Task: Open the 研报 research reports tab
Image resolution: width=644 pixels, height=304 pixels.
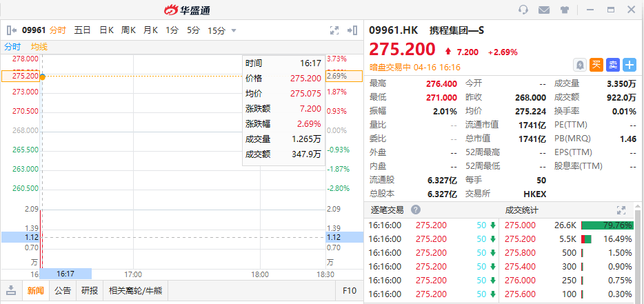Action: click(x=90, y=291)
